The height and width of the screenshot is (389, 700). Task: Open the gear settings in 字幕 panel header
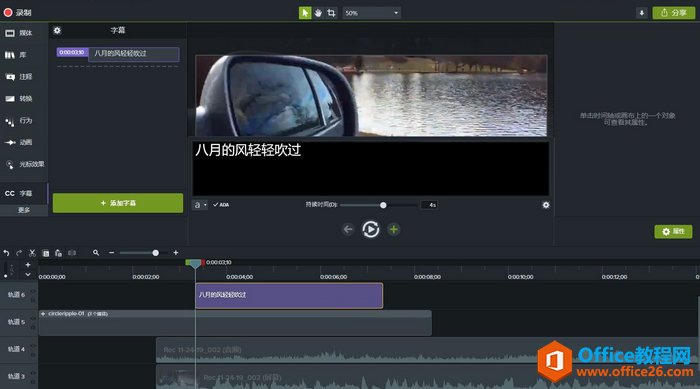57,30
